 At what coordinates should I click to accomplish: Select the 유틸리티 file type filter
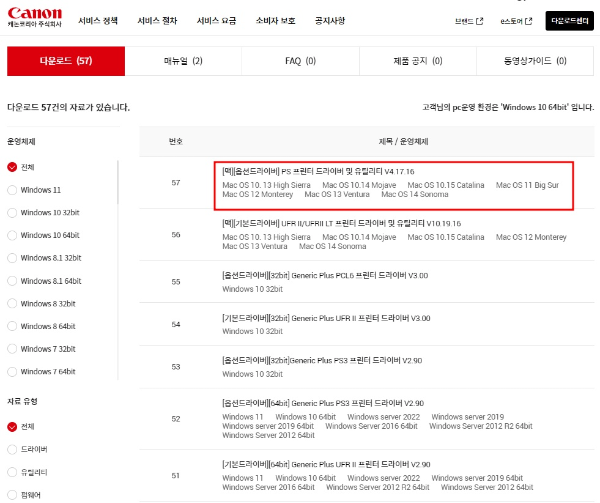12,472
